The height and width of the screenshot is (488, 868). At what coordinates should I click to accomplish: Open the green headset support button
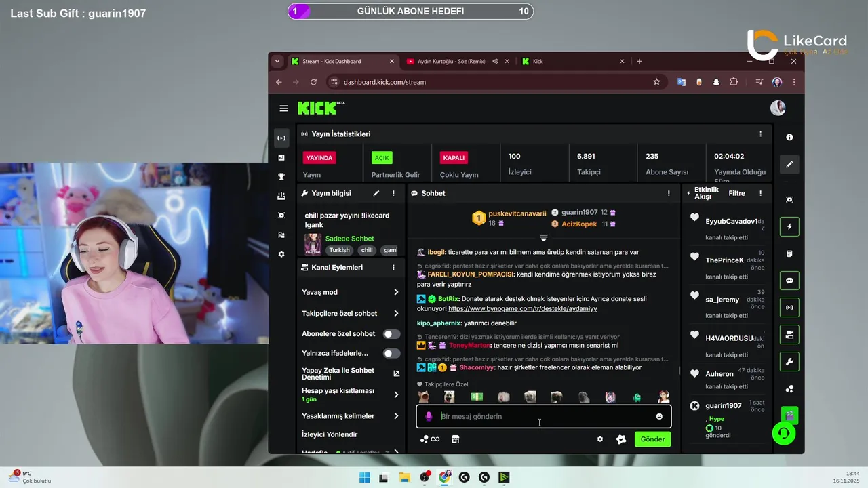pyautogui.click(x=784, y=433)
